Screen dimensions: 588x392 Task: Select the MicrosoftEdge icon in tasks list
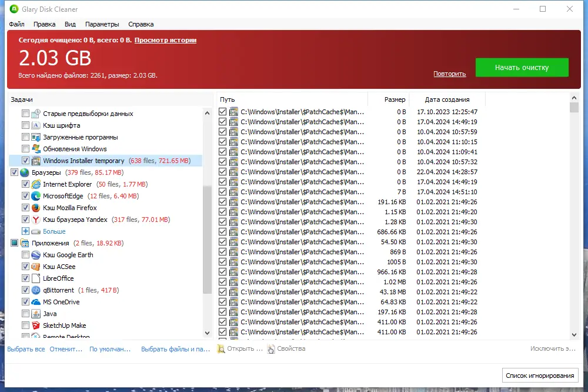pyautogui.click(x=36, y=196)
